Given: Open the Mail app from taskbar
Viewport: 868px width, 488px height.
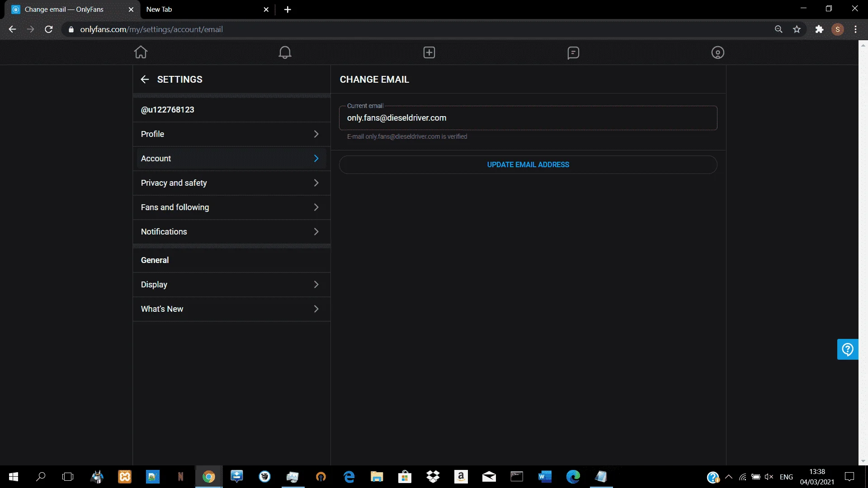Looking at the screenshot, I should [x=489, y=477].
